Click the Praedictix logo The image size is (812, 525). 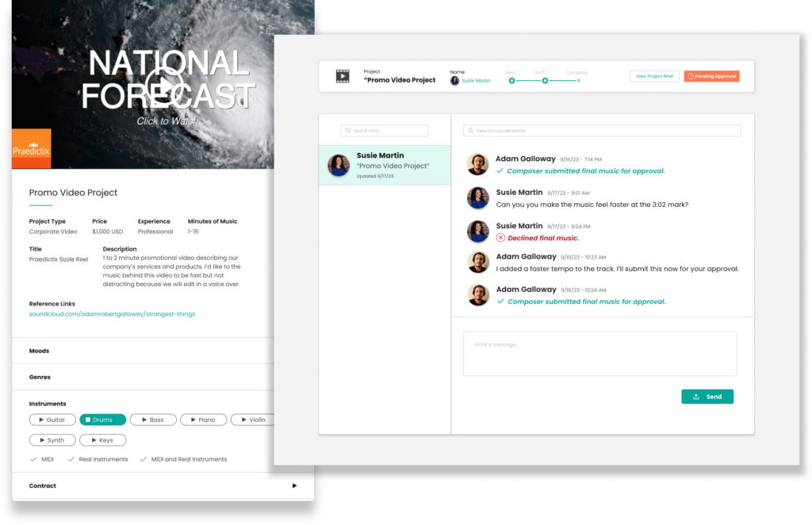point(31,148)
